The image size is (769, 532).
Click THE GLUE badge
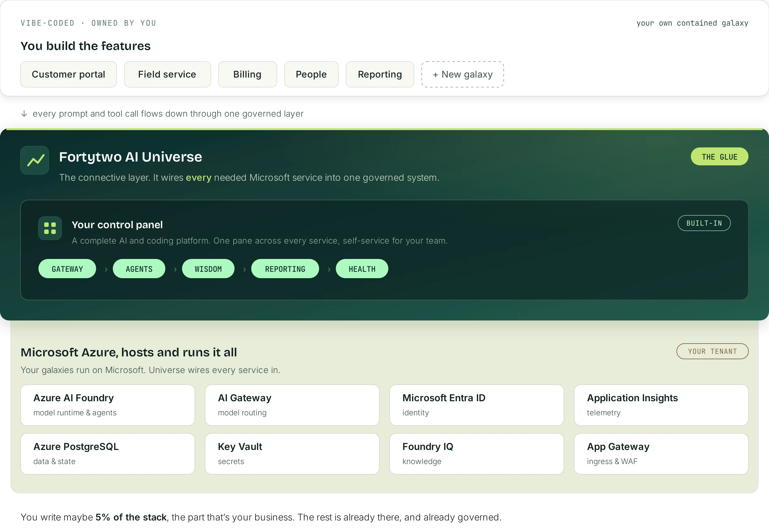click(x=719, y=156)
